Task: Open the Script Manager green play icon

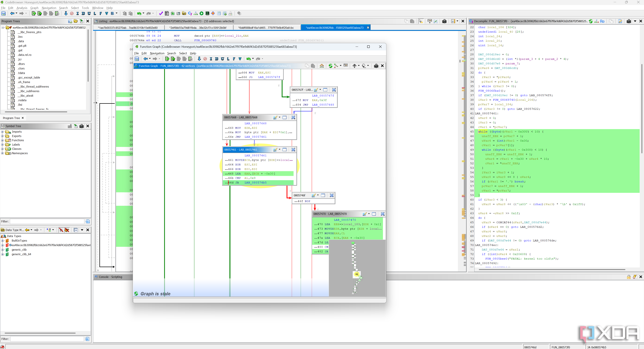Action: pos(202,13)
